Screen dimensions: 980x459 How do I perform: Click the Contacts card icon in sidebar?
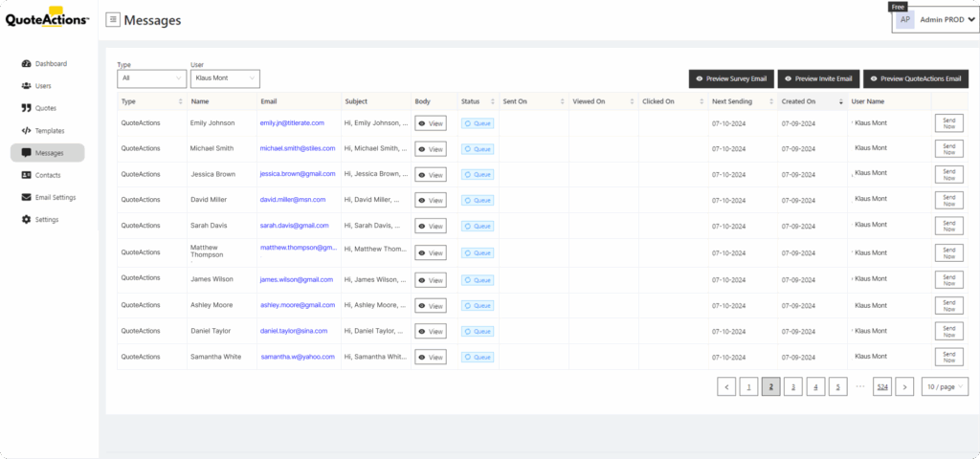26,175
